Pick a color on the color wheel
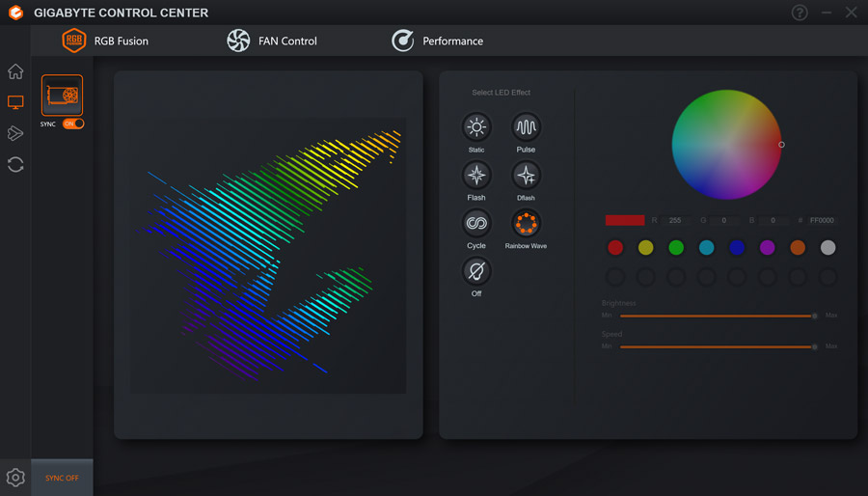Image resolution: width=868 pixels, height=496 pixels. 726,145
